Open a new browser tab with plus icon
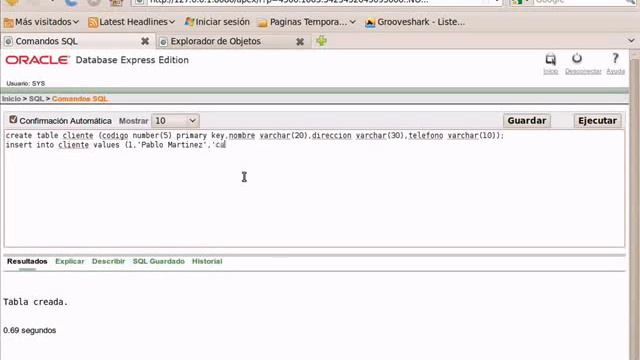Screen dimensions: 640x360 click(321, 41)
